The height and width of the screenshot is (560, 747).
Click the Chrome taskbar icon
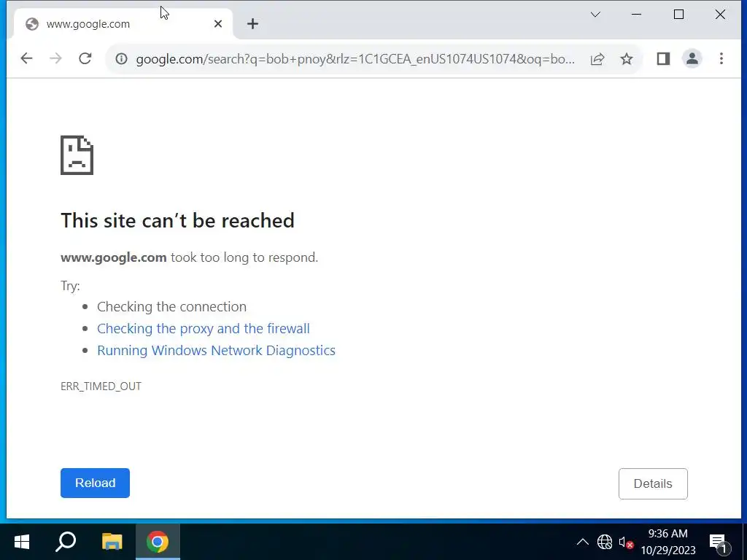158,542
